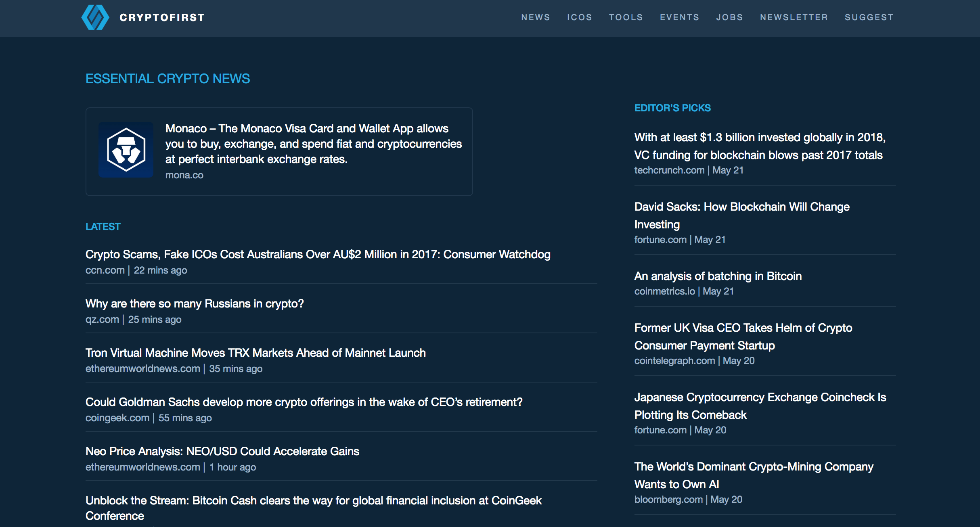Open Former UK Visa CEO article
This screenshot has width=980, height=527.
point(743,337)
